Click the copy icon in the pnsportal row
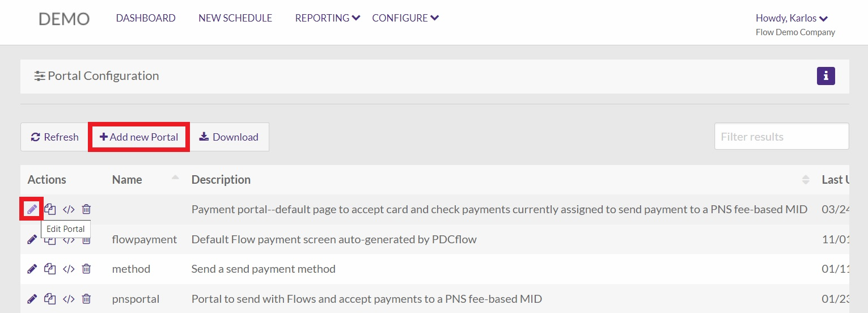 pyautogui.click(x=50, y=298)
